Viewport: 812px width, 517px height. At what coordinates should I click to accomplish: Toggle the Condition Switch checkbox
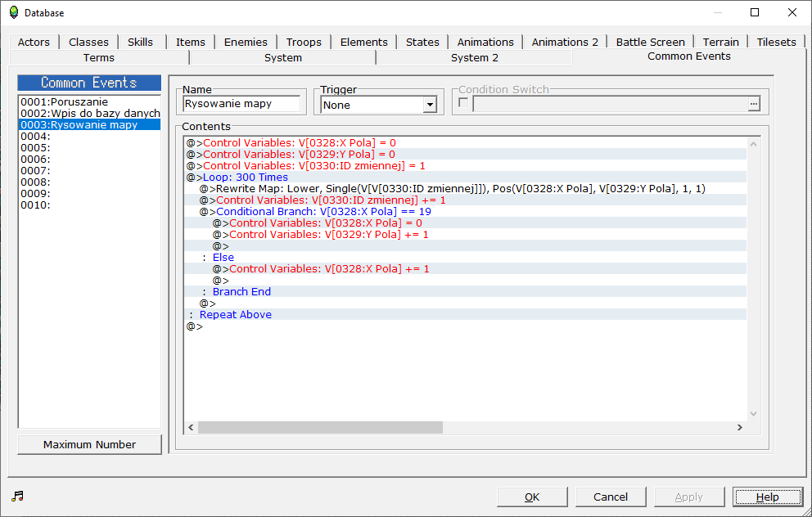(463, 103)
